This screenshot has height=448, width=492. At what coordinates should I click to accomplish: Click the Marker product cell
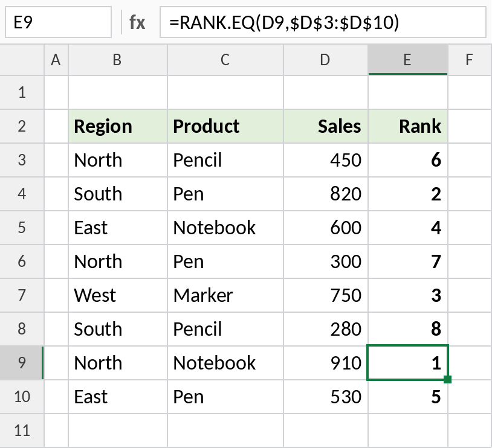[225, 295]
